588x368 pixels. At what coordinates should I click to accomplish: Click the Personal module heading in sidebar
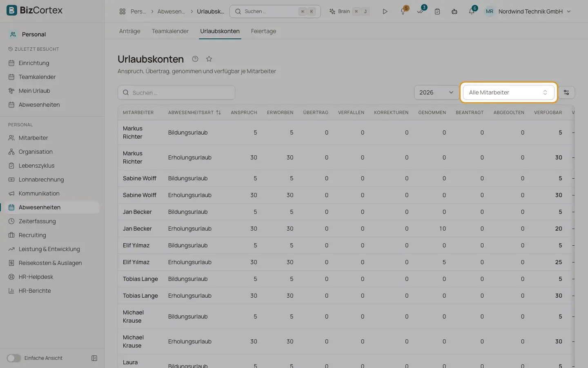point(34,34)
